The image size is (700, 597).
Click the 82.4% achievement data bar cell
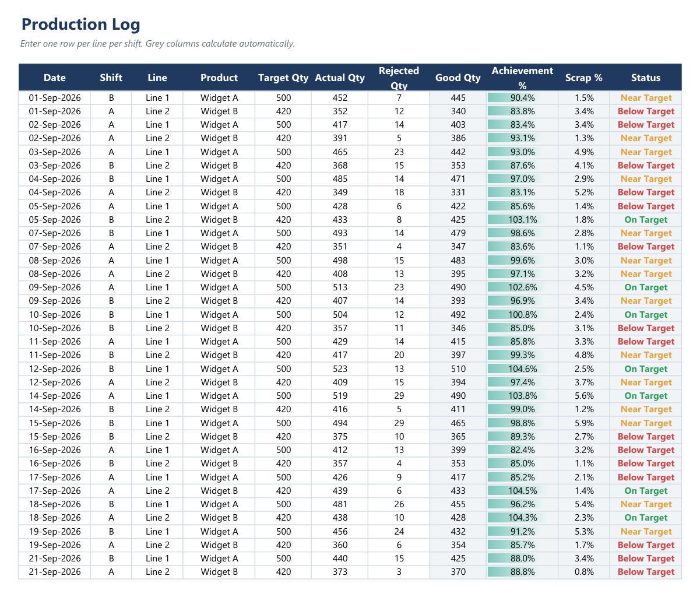[x=522, y=450]
